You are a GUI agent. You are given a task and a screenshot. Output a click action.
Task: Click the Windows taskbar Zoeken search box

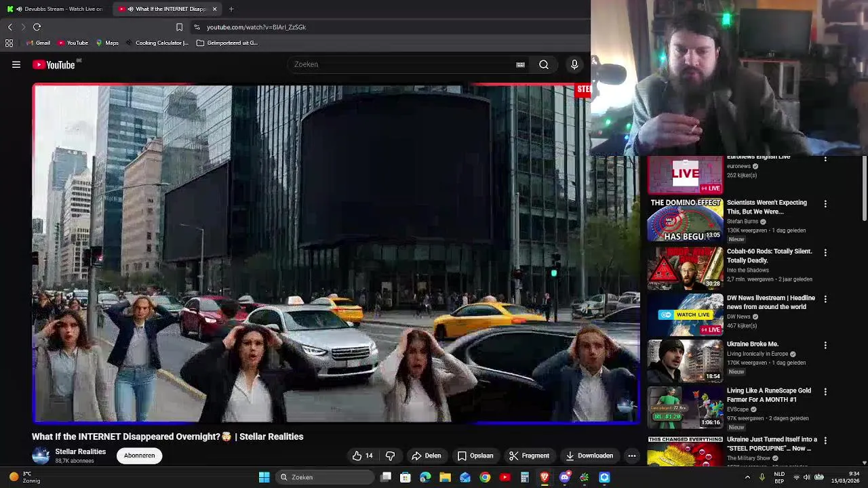(x=326, y=477)
